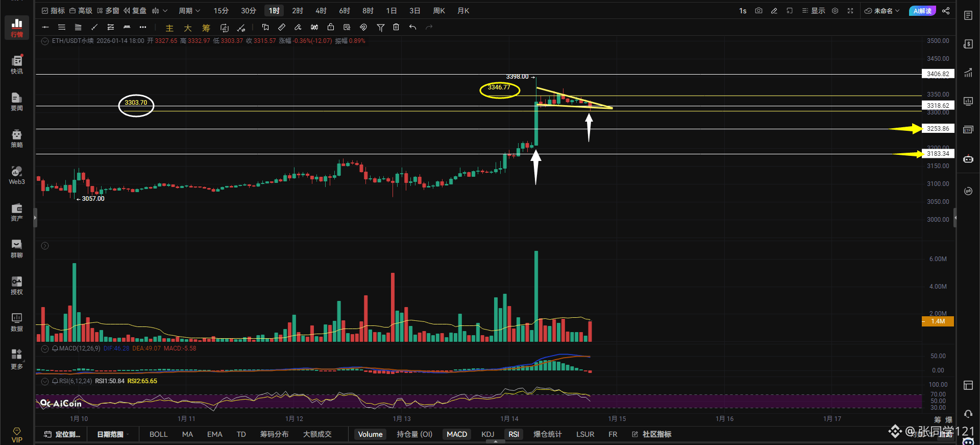The image size is (980, 445).
Task: Click the 3183.34 price line label
Action: point(938,154)
